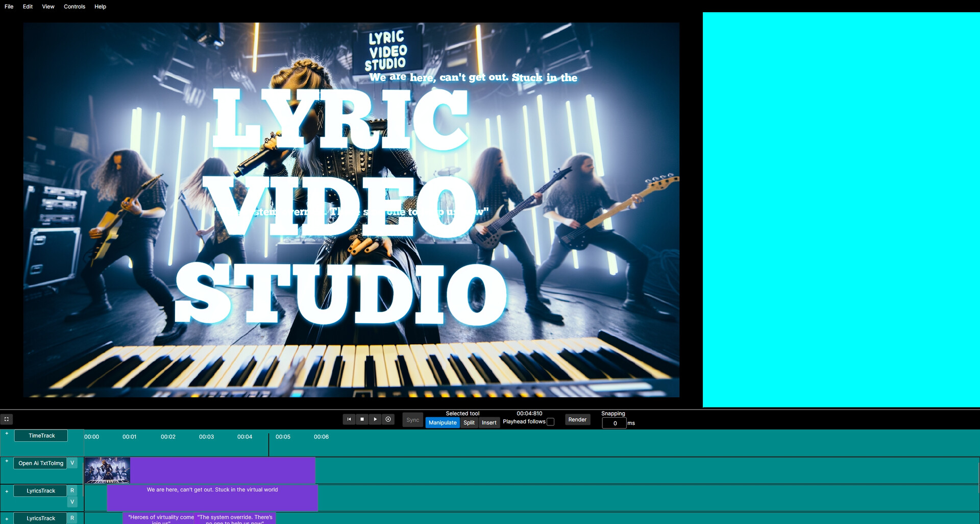The image size is (980, 524).
Task: Open the Controls menu
Action: pos(75,7)
